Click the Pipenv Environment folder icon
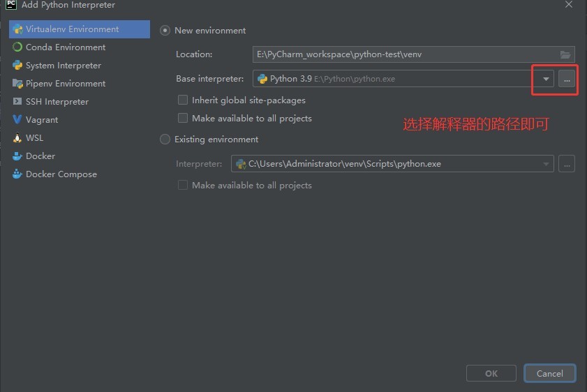The width and height of the screenshot is (587, 392). [17, 84]
